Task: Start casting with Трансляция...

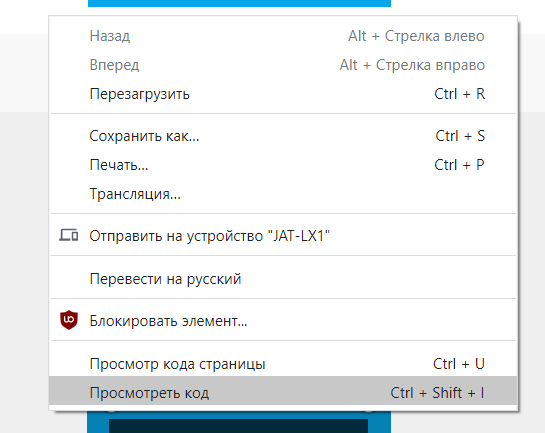Action: point(283,194)
